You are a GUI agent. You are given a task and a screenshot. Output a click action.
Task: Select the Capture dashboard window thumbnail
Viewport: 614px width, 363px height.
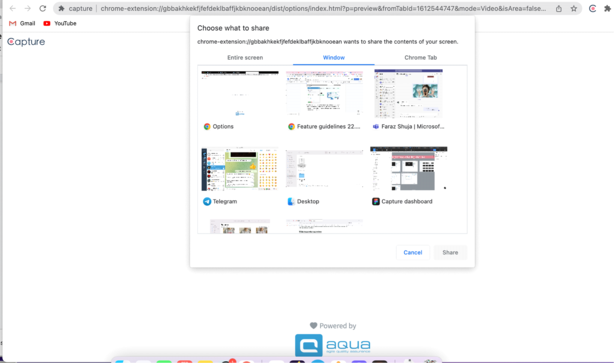pos(409,176)
